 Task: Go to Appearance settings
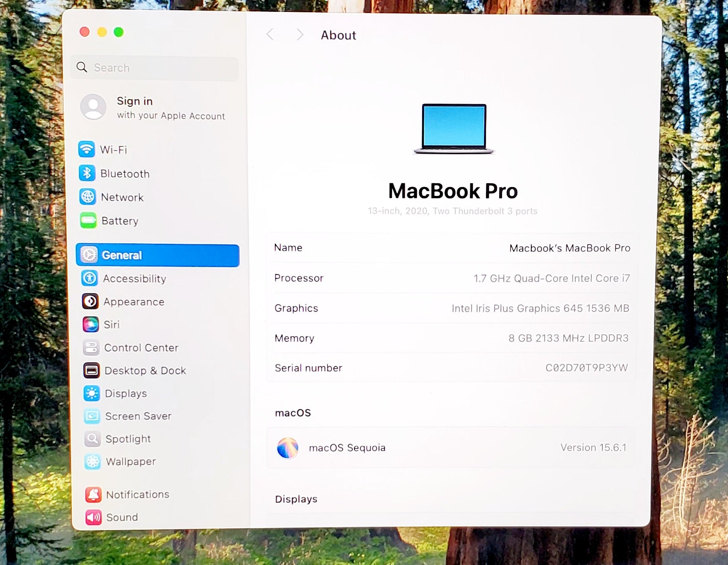point(134,302)
